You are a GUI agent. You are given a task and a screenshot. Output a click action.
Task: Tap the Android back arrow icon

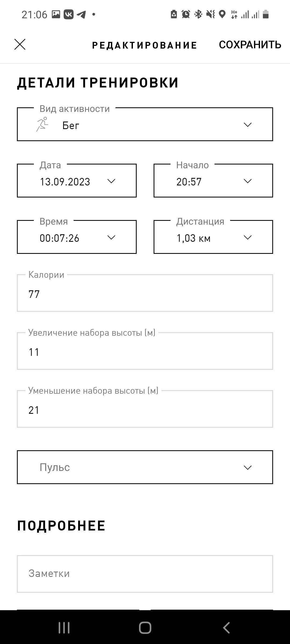tap(226, 628)
